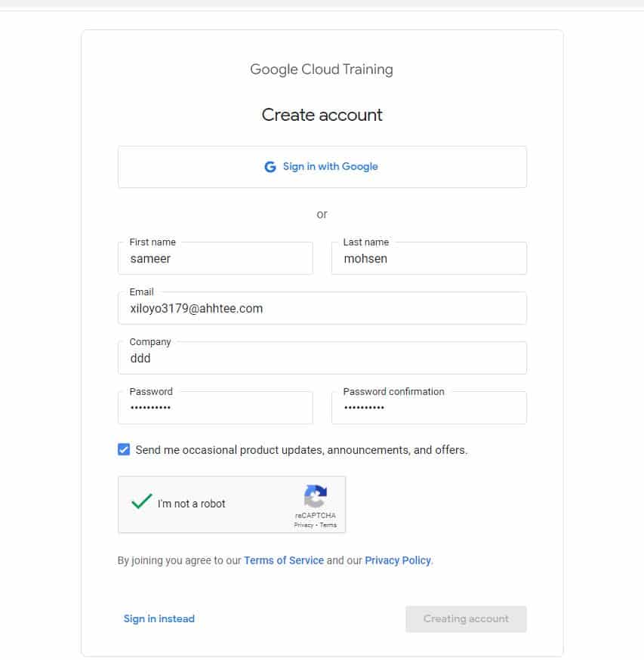Screen dimensions: 644x660
Task: Select the Last name field containing mohsen
Action: pyautogui.click(x=428, y=259)
